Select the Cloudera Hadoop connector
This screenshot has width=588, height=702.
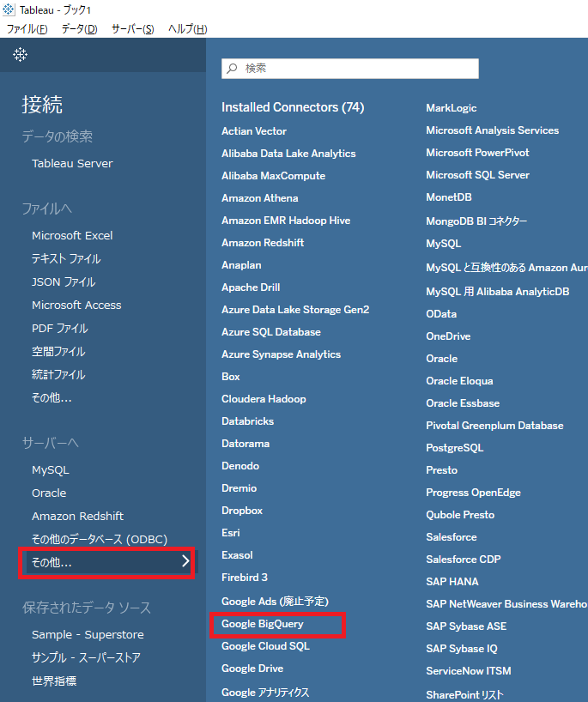(x=264, y=399)
